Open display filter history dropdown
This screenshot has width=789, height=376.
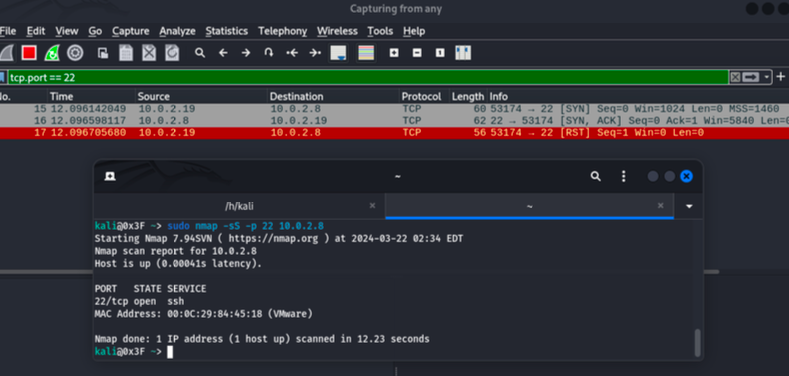[766, 77]
